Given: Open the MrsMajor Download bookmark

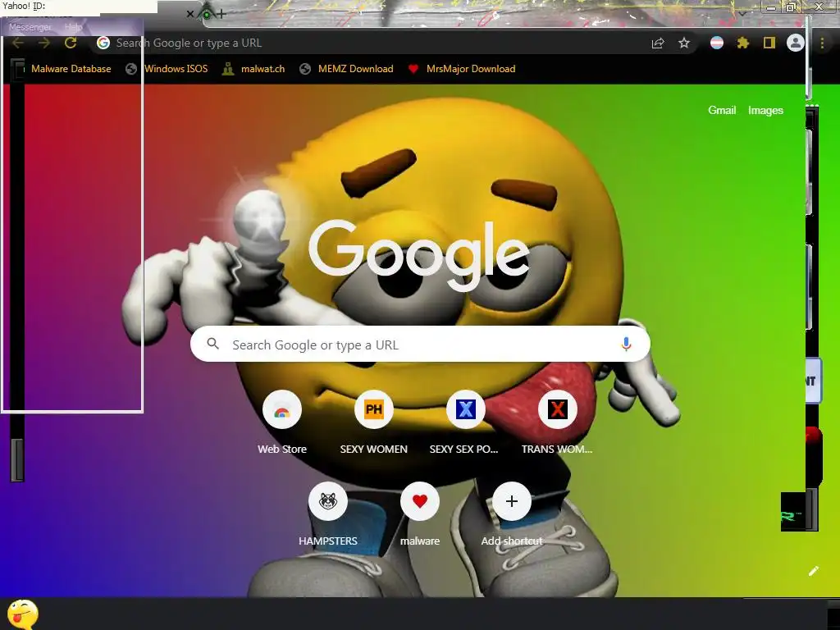Looking at the screenshot, I should click(471, 69).
